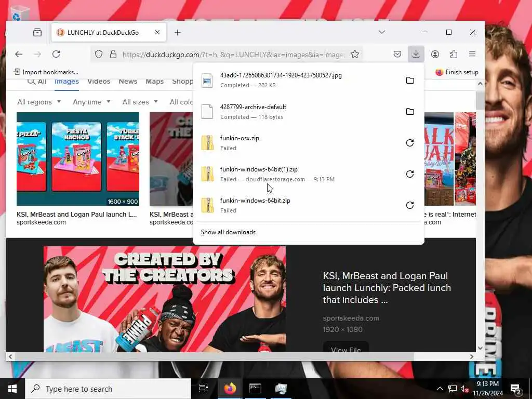Switch to the Maps search tab
This screenshot has height=399, width=532.
click(155, 82)
